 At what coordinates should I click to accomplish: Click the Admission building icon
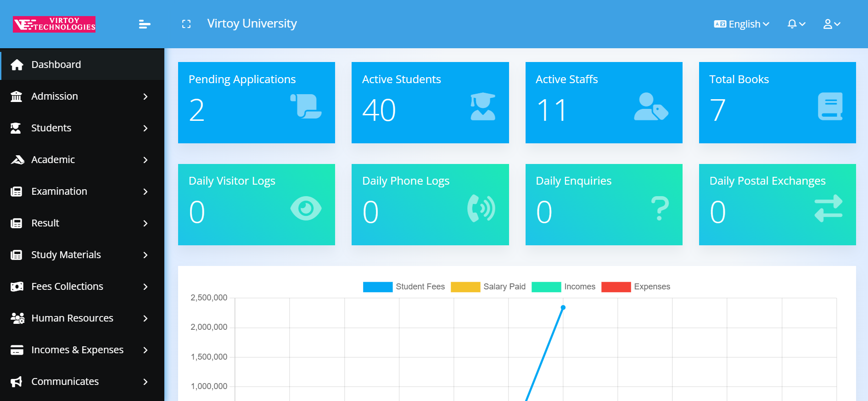pos(17,96)
